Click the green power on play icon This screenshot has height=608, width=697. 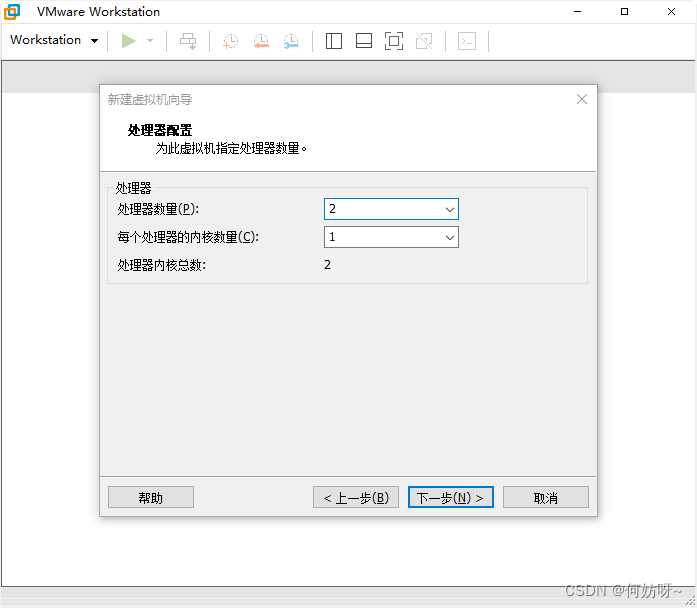[x=128, y=41]
